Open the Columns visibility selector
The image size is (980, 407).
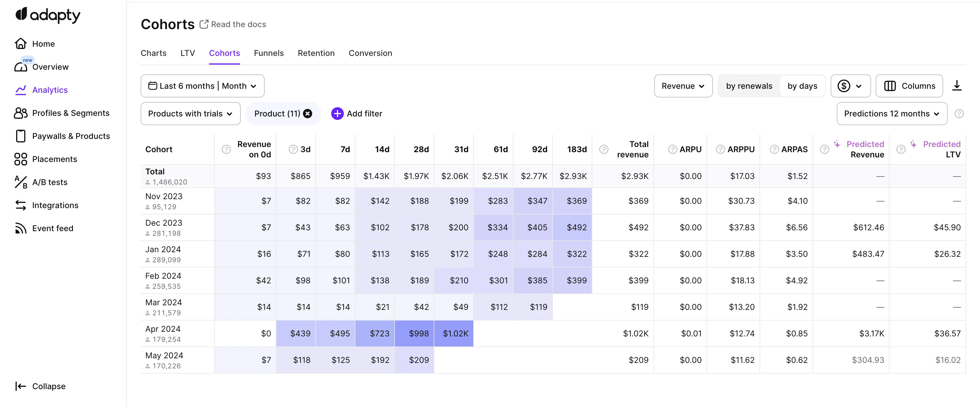909,86
